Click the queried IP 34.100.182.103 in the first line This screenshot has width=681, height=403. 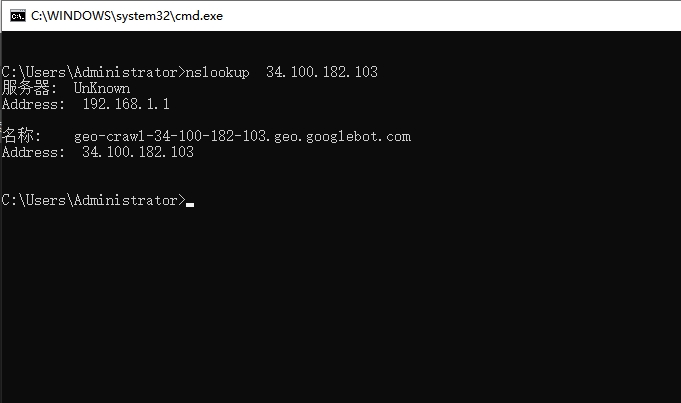coord(322,72)
